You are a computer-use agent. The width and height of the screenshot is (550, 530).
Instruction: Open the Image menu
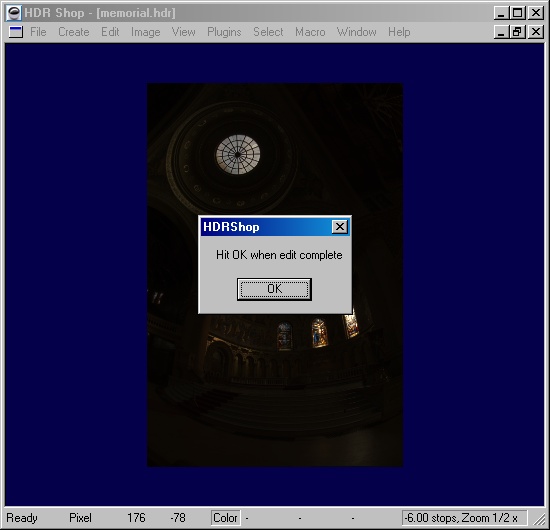[146, 32]
